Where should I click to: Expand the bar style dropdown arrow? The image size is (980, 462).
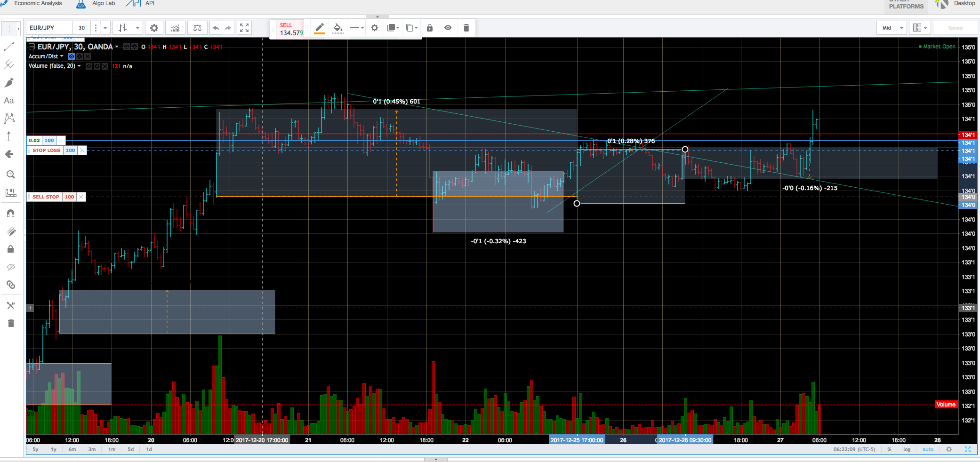[137, 28]
